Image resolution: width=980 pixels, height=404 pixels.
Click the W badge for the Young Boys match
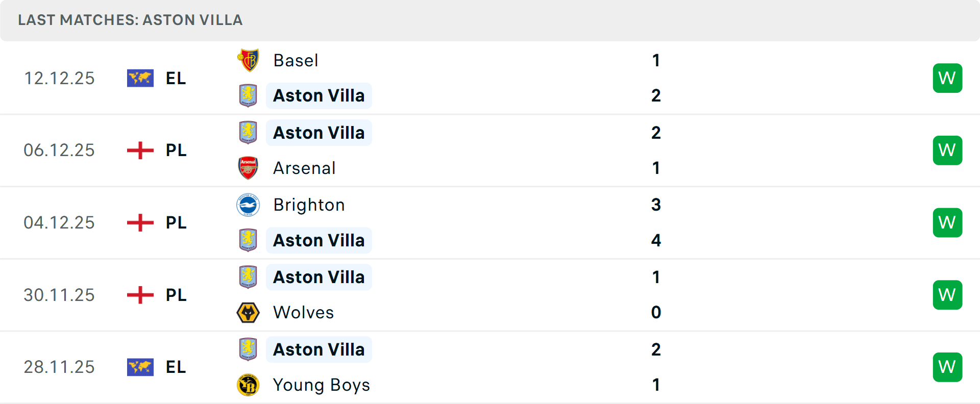point(947,367)
